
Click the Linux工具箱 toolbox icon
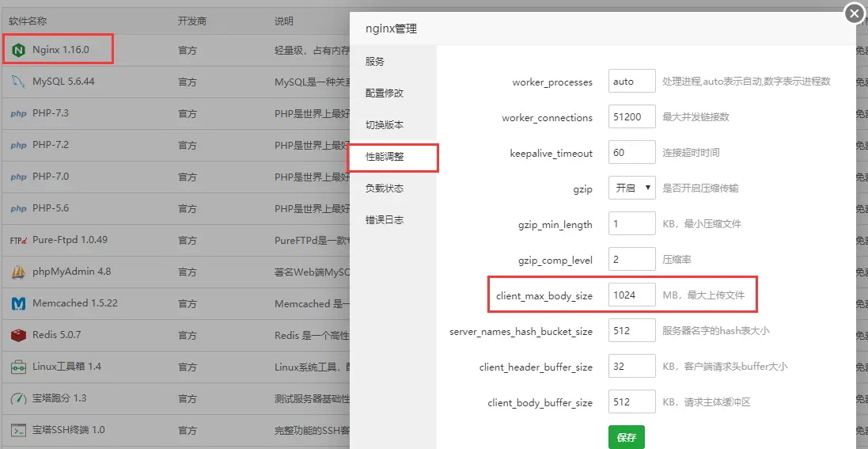pyautogui.click(x=18, y=367)
